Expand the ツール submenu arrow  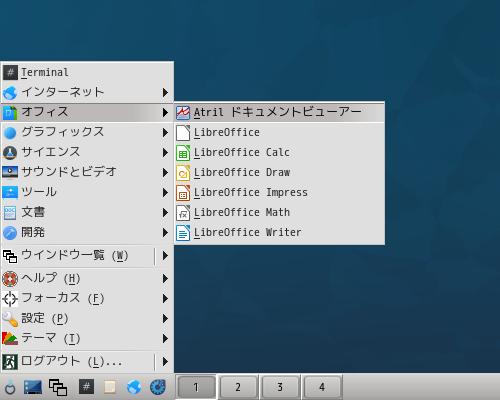165,192
